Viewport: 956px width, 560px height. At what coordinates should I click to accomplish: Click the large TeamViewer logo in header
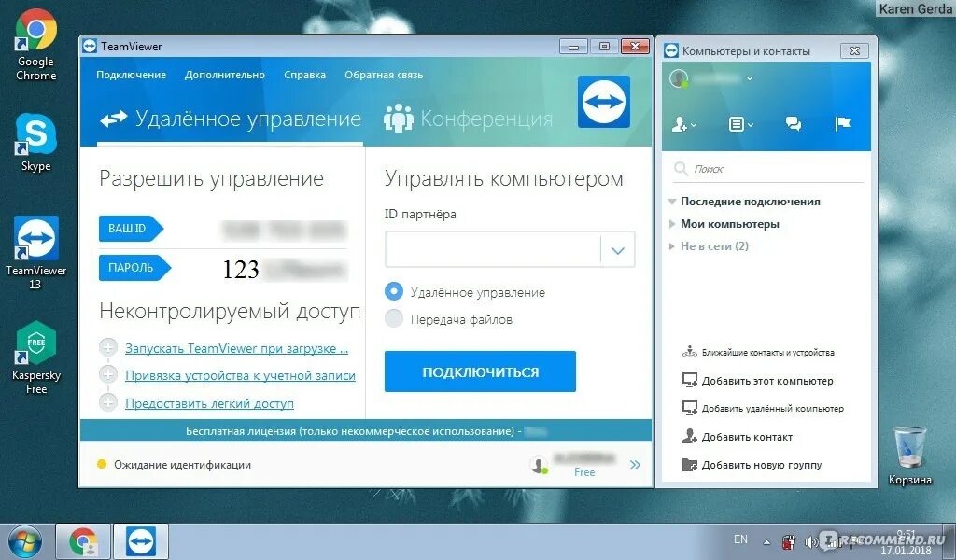pos(604,102)
